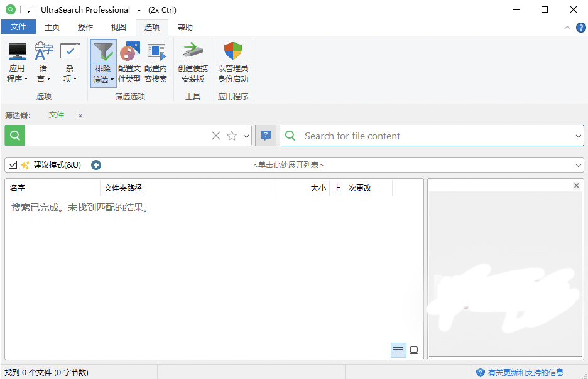Open 配置内容搜索 settings
Screen dimensions: 588x379
tap(156, 63)
